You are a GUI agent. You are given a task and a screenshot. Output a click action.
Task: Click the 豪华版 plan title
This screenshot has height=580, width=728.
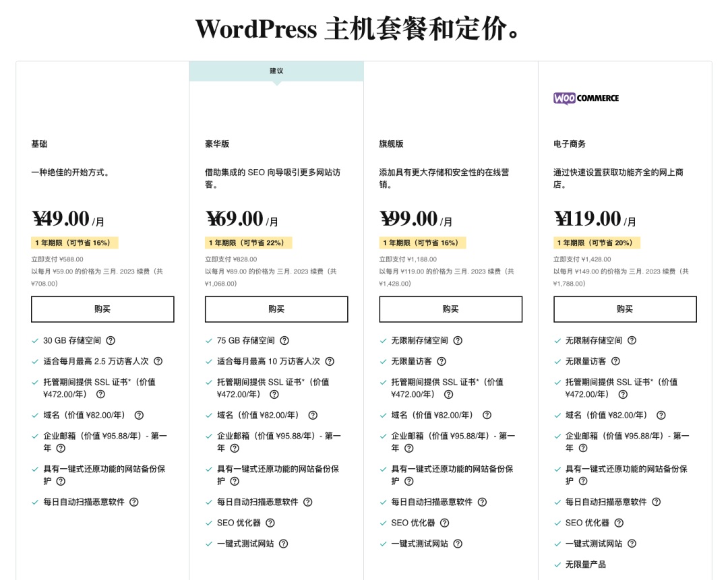tap(217, 144)
